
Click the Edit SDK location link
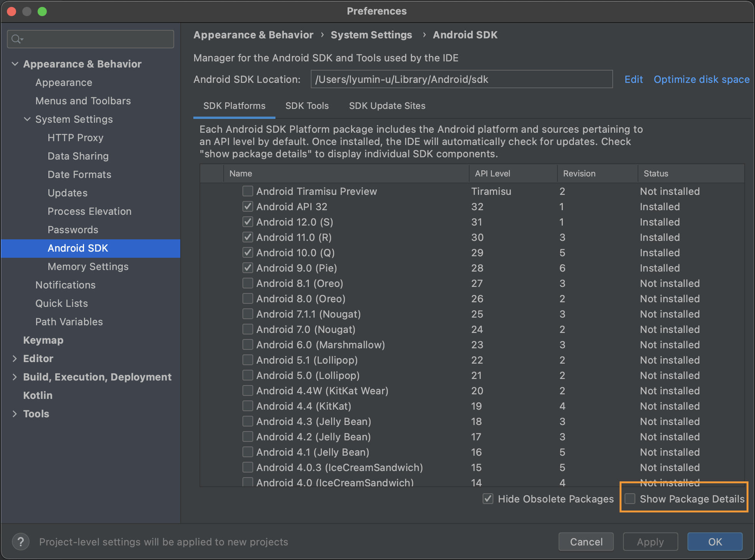coord(633,79)
